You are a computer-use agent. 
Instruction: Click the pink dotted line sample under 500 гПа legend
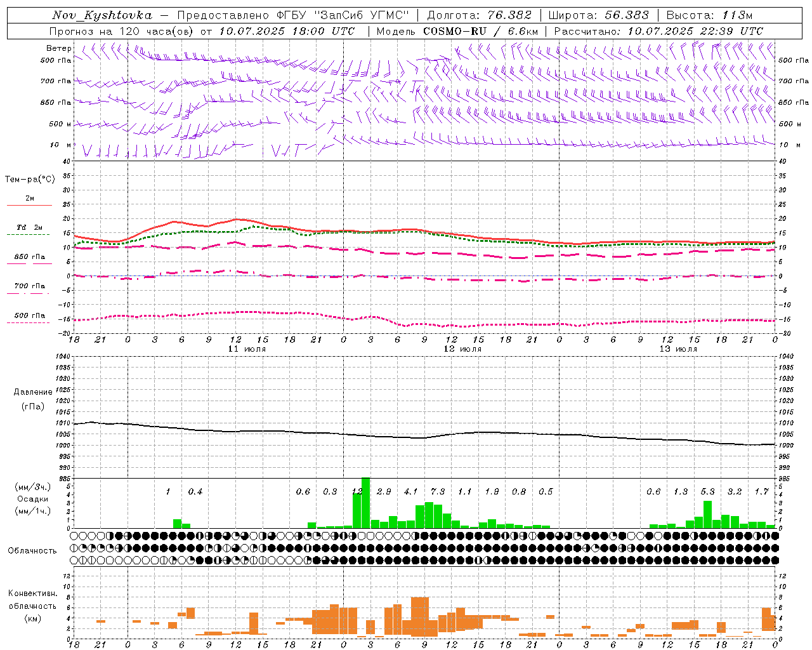[x=28, y=323]
